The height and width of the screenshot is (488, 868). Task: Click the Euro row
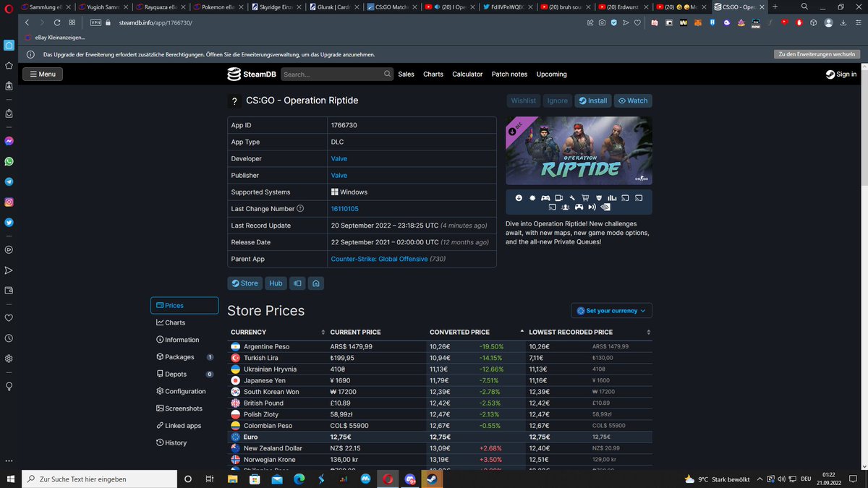440,437
